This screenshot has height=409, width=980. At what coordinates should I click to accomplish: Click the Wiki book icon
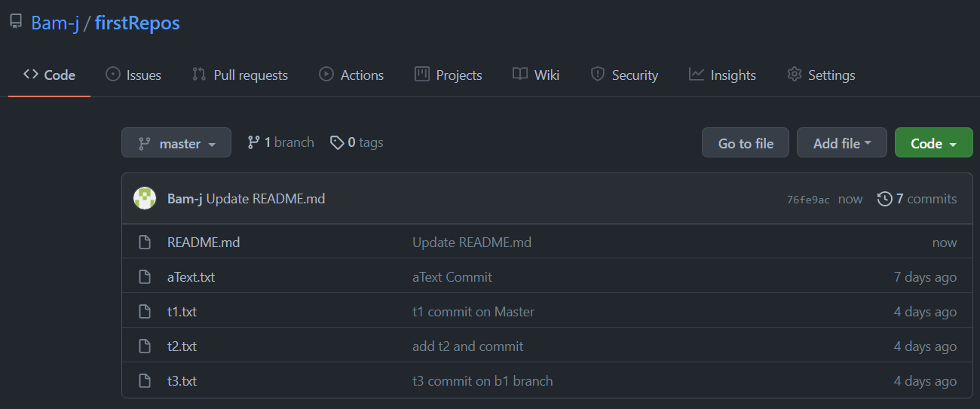(x=520, y=74)
